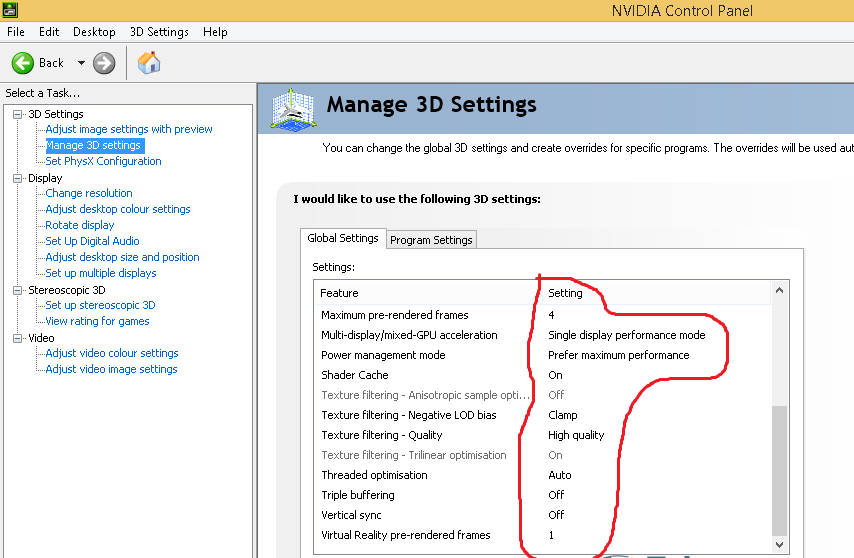Open Adjust image settings with preview

[x=129, y=130]
